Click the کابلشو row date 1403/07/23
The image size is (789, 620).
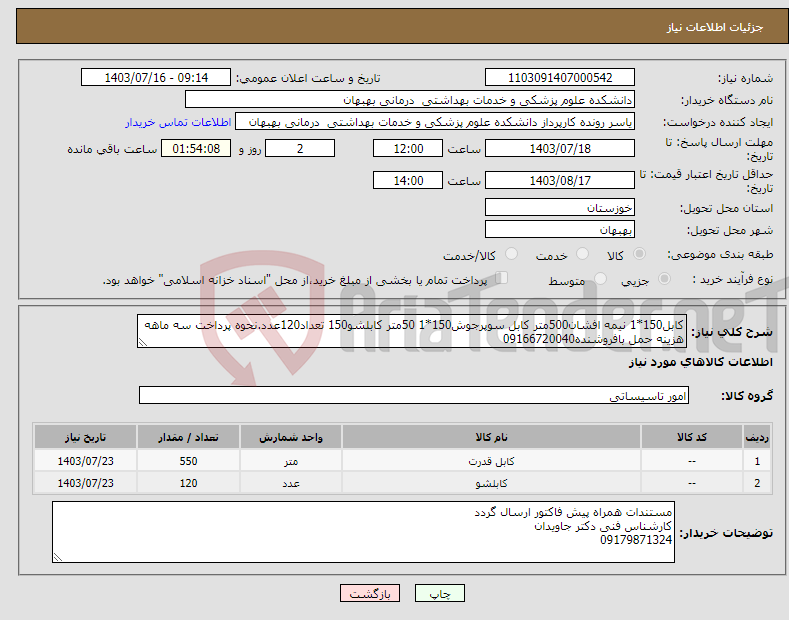point(86,483)
